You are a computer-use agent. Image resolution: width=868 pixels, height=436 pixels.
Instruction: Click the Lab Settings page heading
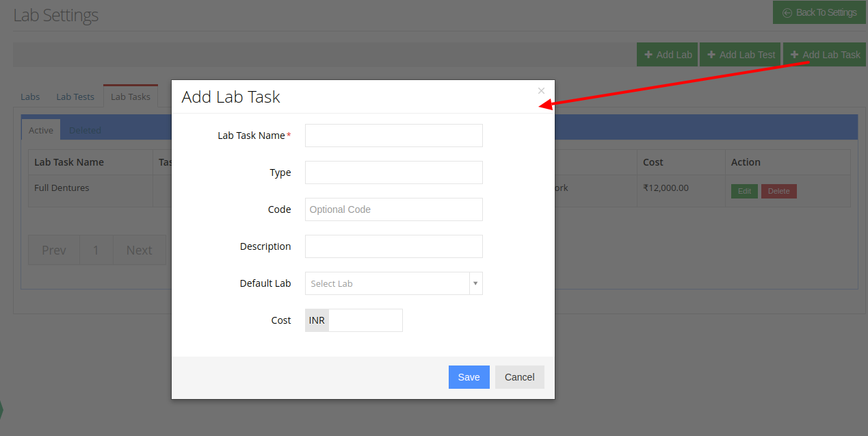[56, 14]
